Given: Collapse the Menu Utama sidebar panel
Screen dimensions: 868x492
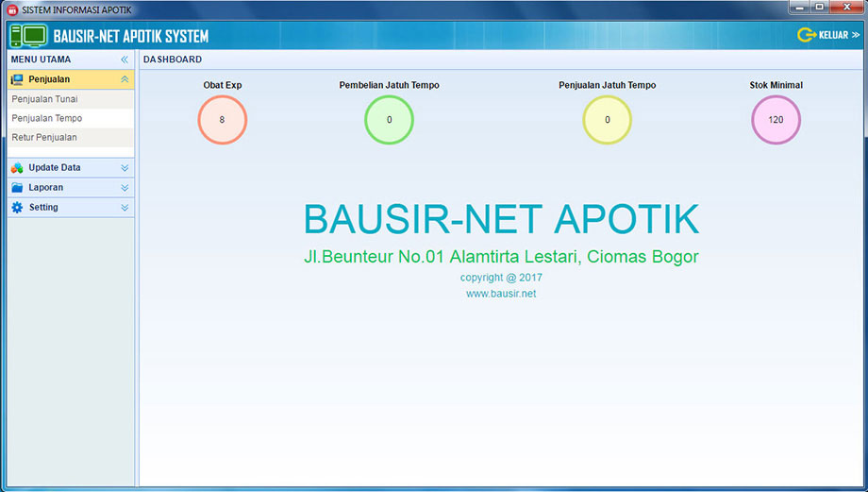Looking at the screenshot, I should (x=125, y=59).
